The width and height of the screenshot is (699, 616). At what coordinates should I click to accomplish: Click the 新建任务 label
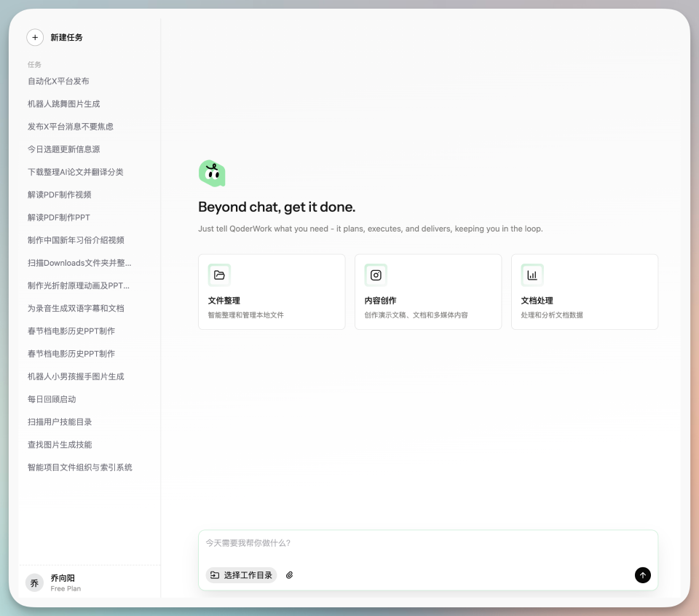(66, 37)
